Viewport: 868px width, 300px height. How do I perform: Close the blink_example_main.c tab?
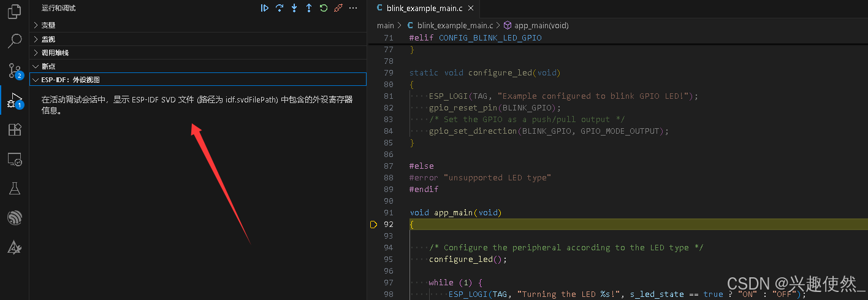470,8
